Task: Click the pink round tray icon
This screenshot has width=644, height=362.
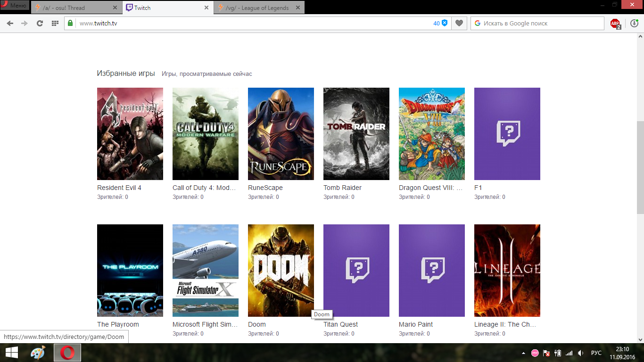Action: click(535, 353)
